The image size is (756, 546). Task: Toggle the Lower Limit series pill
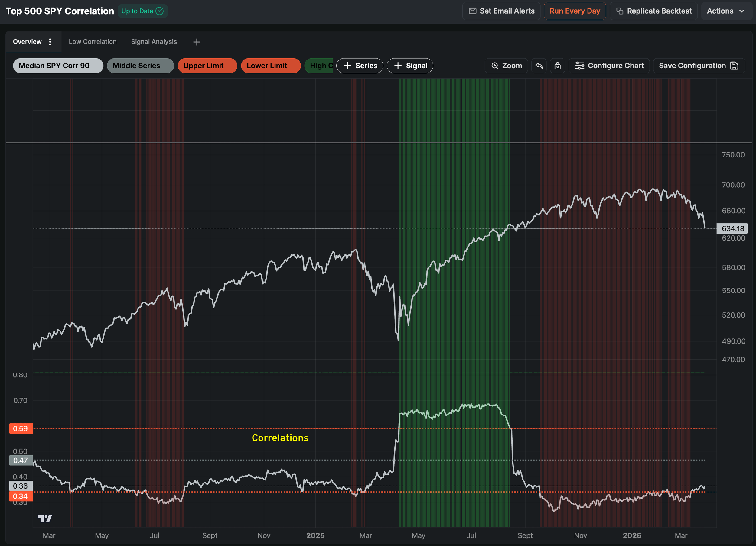(x=270, y=66)
